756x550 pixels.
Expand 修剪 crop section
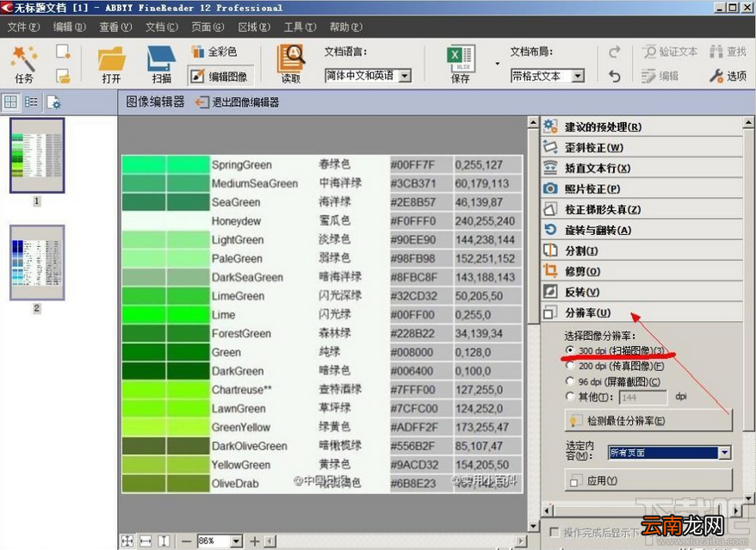[x=641, y=271]
